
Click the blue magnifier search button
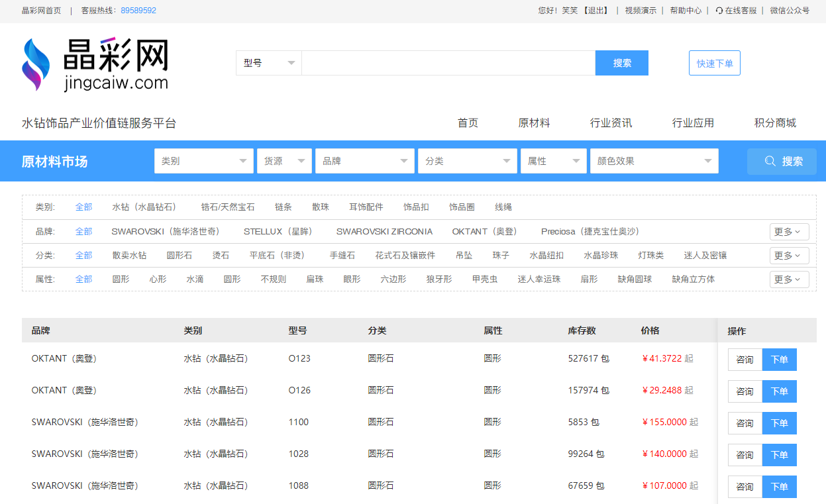[x=782, y=161]
